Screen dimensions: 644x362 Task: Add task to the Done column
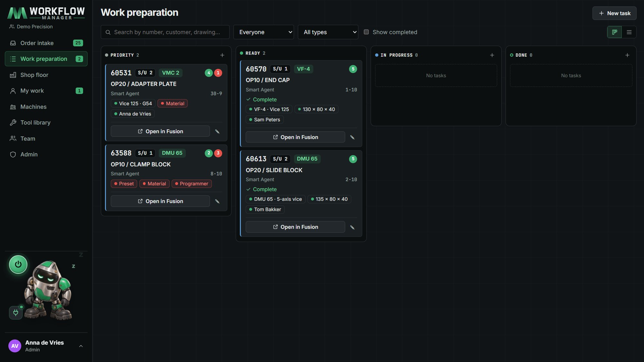[x=627, y=55]
